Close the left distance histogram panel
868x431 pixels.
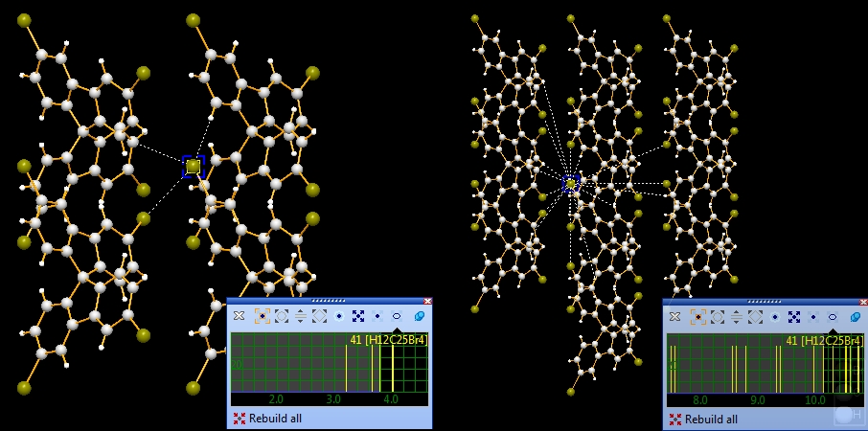427,301
